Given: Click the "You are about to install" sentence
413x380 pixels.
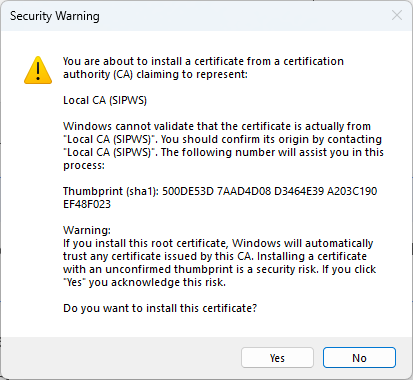Looking at the screenshot, I should pos(203,68).
